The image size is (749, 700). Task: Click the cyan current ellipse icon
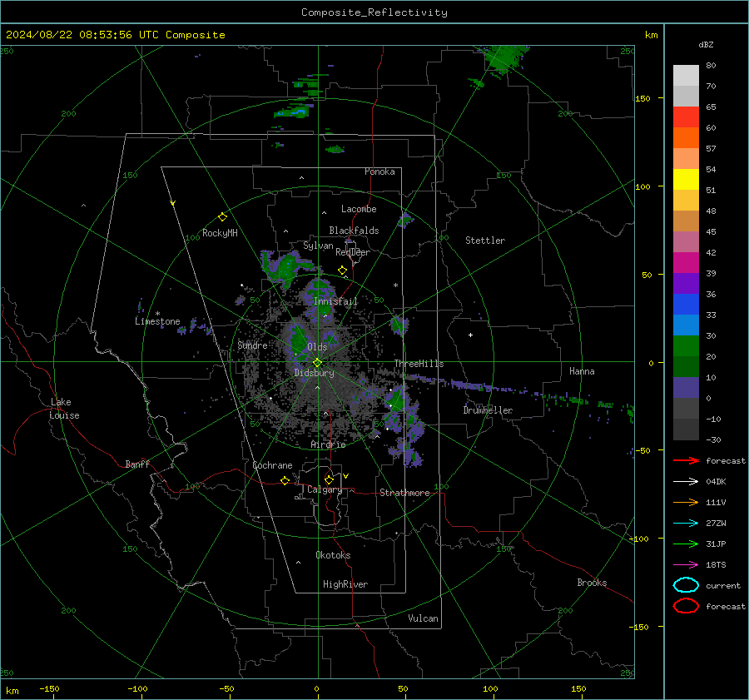click(x=686, y=585)
